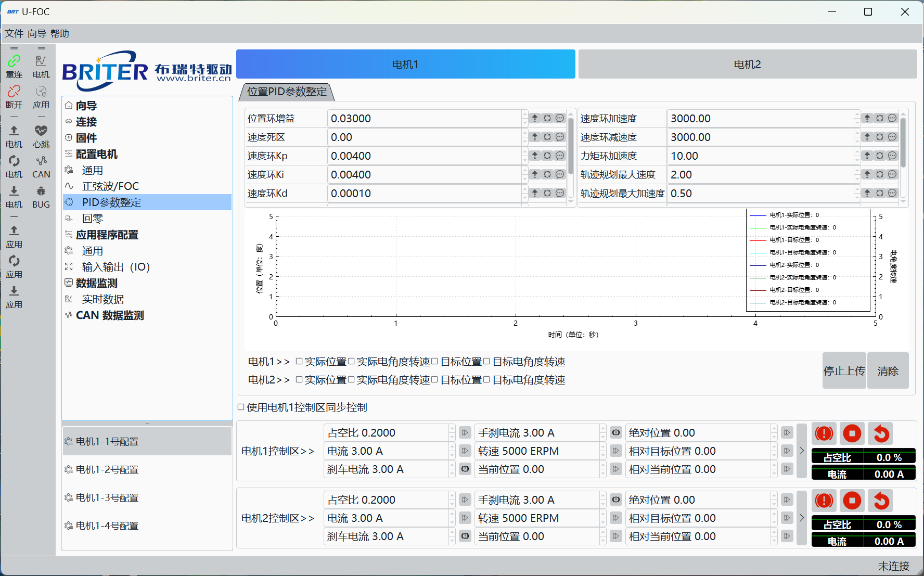Increase motor 1 占空比 with spinner up arrow
The width and height of the screenshot is (924, 576).
point(452,429)
